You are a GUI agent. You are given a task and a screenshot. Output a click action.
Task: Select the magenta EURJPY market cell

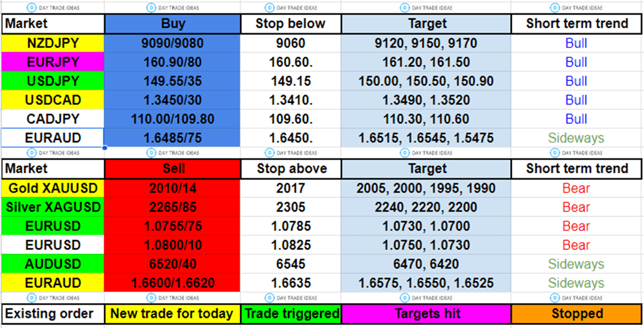coord(53,62)
